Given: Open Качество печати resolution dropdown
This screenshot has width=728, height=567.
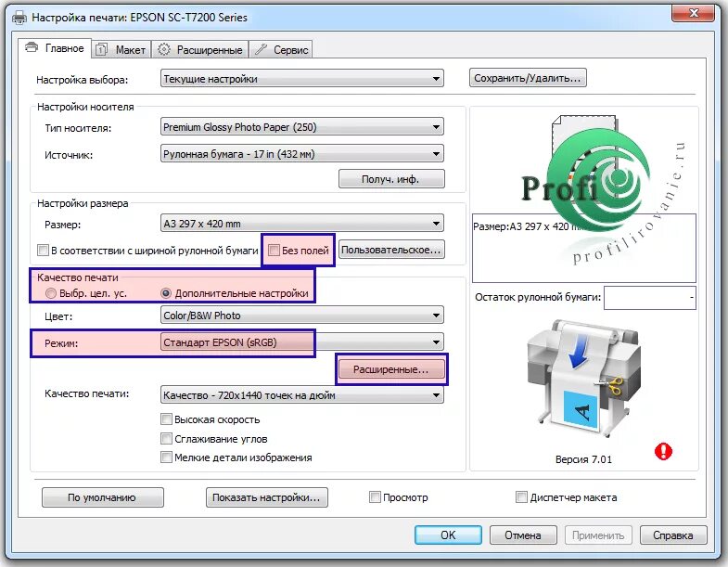Looking at the screenshot, I should coord(301,395).
